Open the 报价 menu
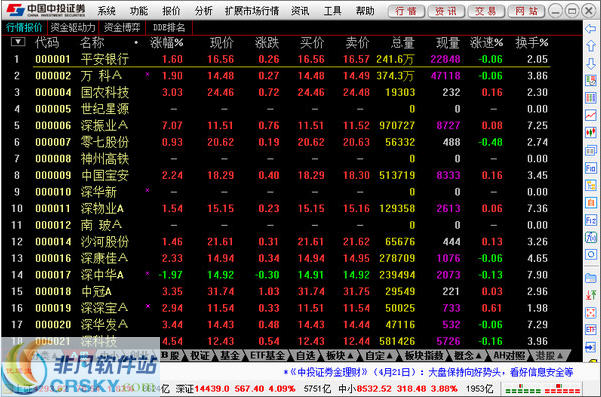This screenshot has width=601, height=397. point(171,11)
